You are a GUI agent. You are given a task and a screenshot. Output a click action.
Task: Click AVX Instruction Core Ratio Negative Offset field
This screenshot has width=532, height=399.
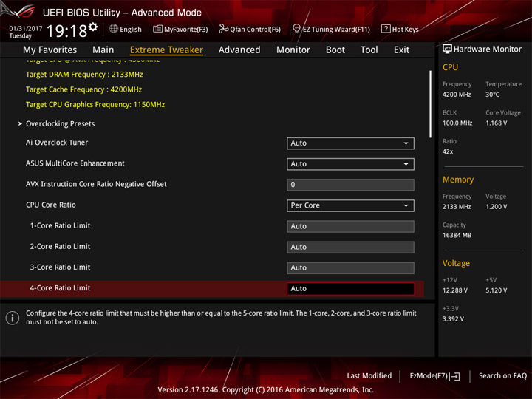350,185
